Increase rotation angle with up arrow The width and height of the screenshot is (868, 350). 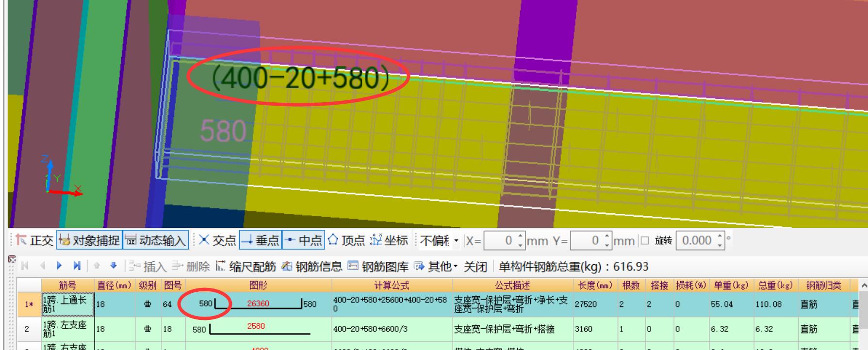(720, 237)
